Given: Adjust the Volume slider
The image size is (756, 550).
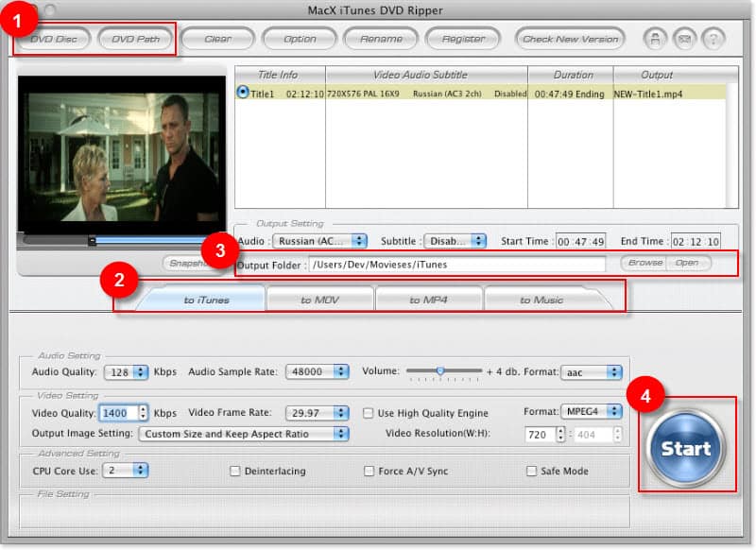Looking at the screenshot, I should [442, 370].
